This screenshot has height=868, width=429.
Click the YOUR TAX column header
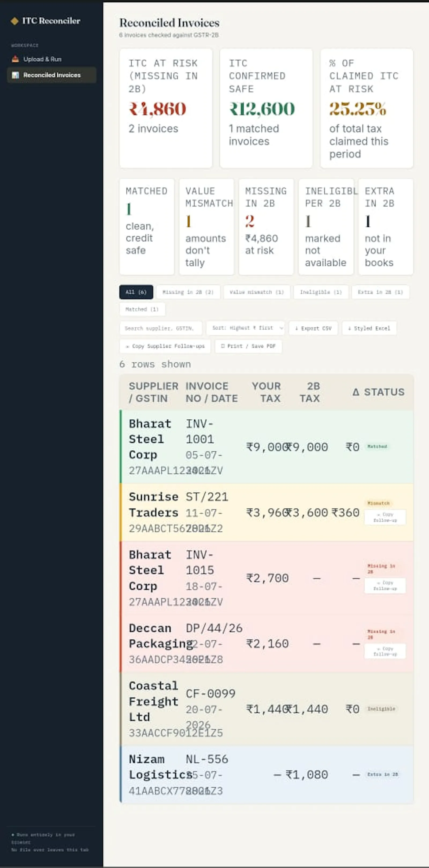pos(266,392)
